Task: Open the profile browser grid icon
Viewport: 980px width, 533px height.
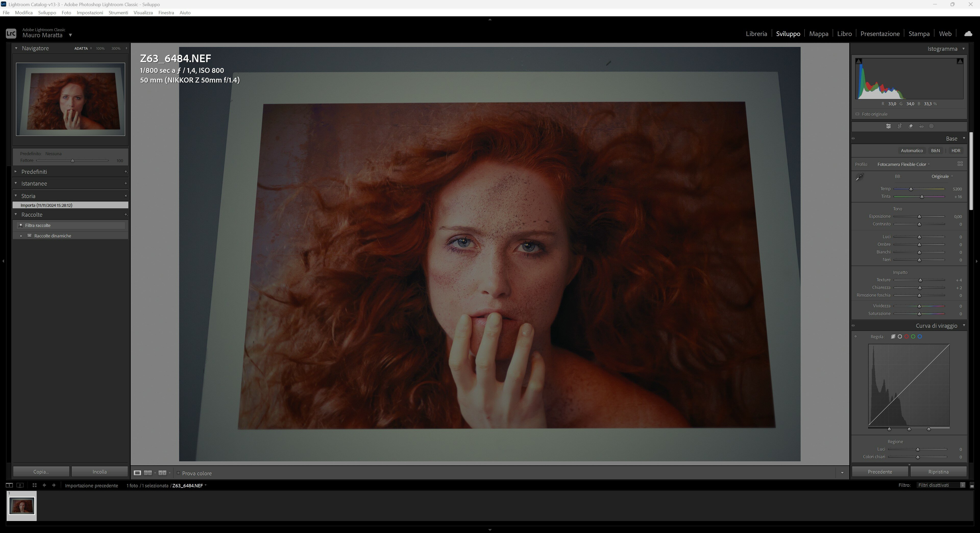Action: click(x=960, y=164)
